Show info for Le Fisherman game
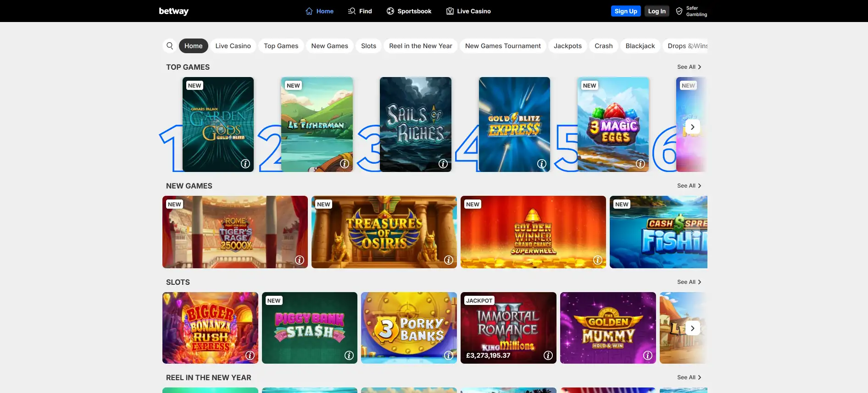Image resolution: width=868 pixels, height=393 pixels. (345, 164)
